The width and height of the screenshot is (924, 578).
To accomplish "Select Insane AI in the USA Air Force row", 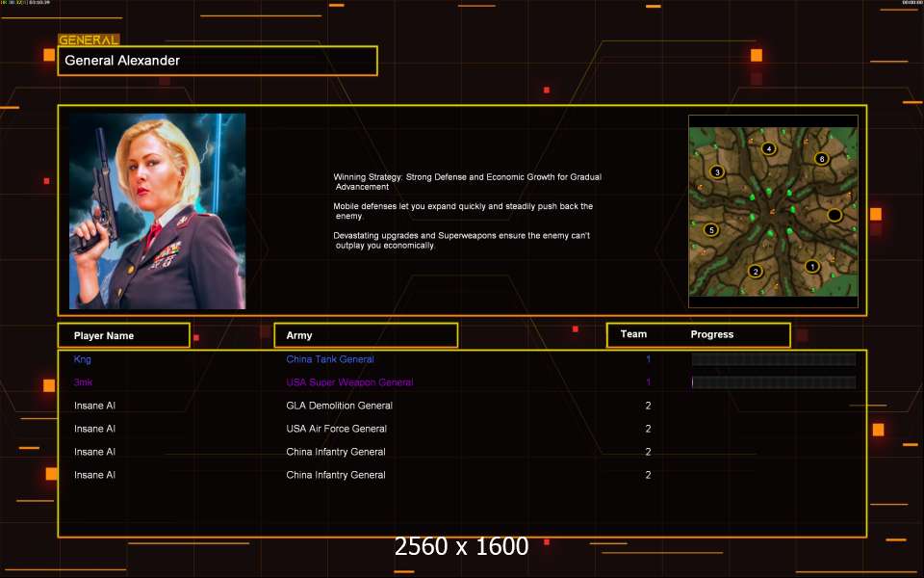I will (x=95, y=429).
